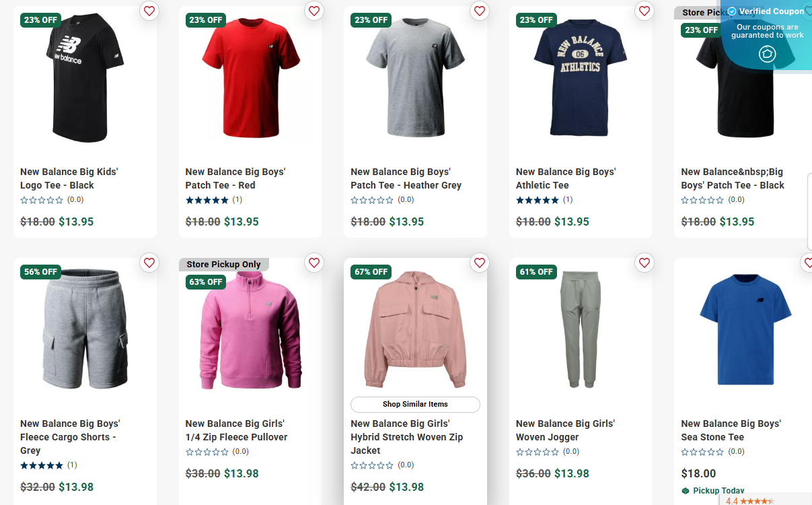Heart the Patch Tee Red product
Screen dimensions: 812x505
coord(314,11)
